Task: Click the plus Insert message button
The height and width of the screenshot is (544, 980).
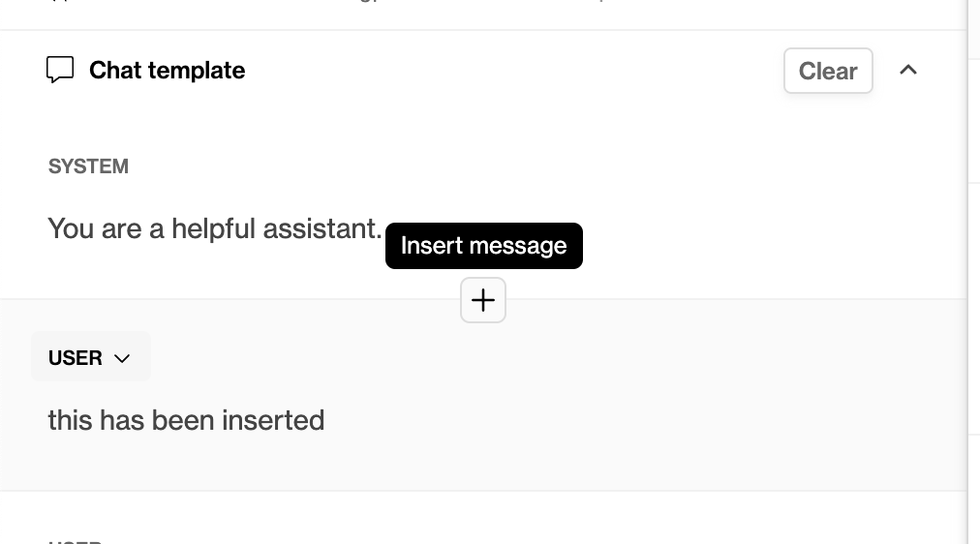Action: (x=483, y=300)
